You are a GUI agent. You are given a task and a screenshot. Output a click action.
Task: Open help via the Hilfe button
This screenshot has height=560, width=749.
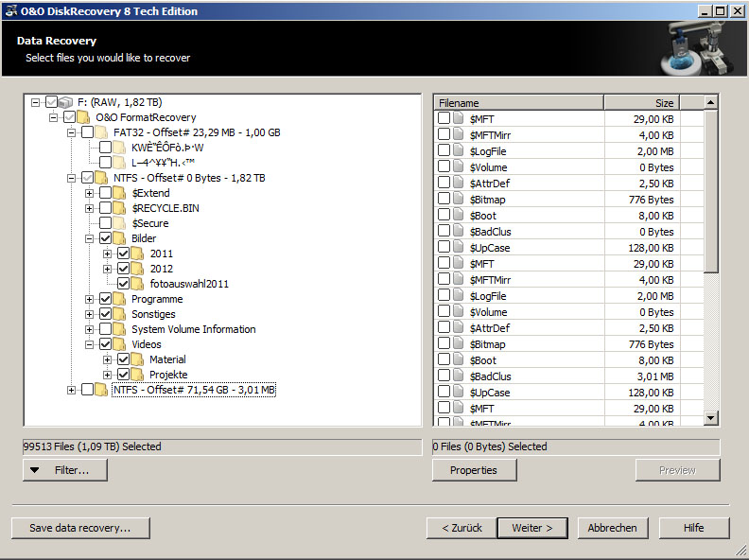pyautogui.click(x=694, y=528)
